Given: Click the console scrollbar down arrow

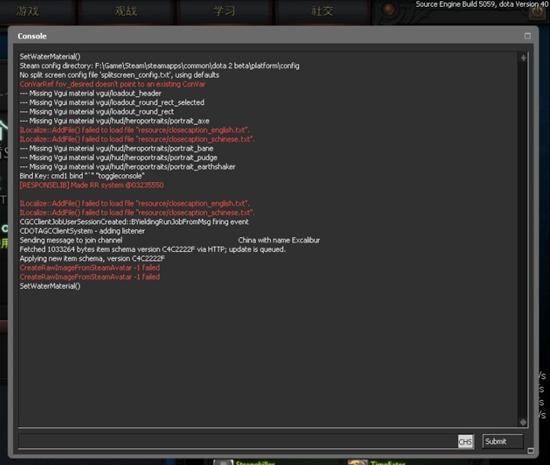Looking at the screenshot, I should click(x=523, y=422).
